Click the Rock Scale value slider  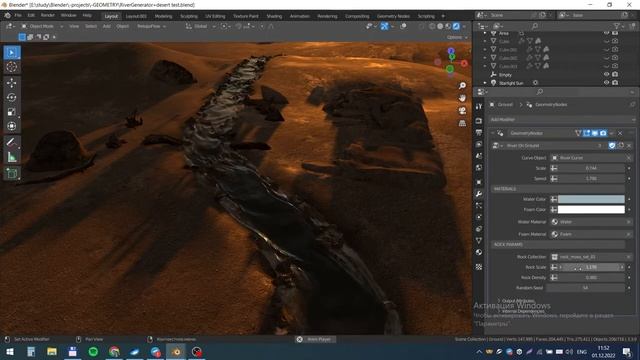(591, 267)
